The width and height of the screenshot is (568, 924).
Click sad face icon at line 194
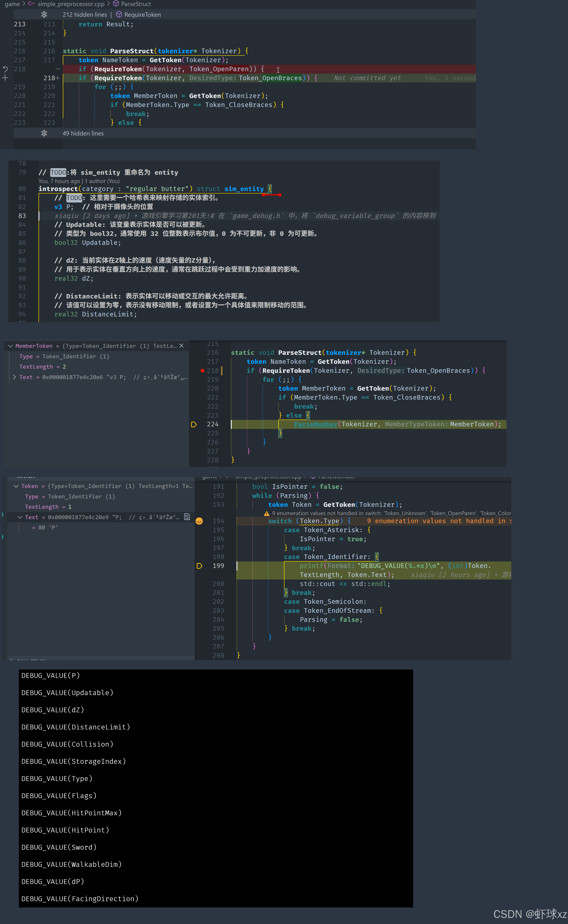coord(199,521)
